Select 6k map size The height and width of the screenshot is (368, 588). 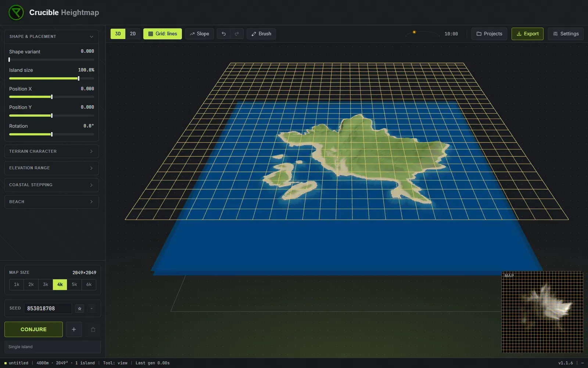tap(89, 284)
